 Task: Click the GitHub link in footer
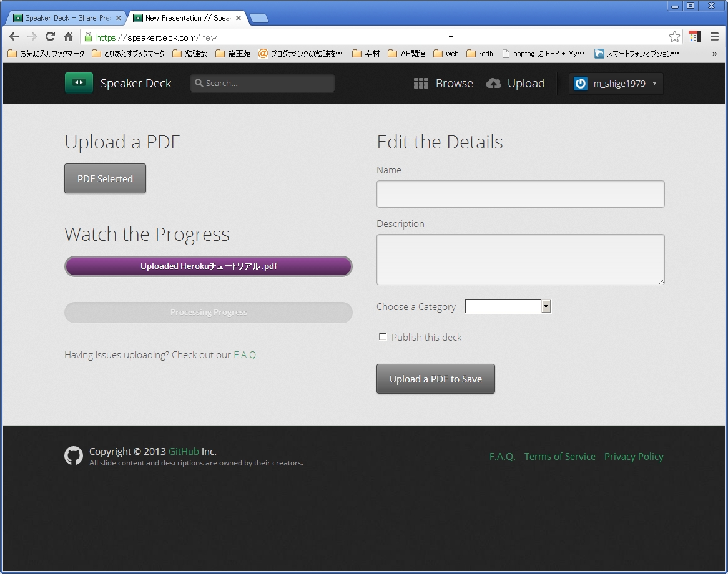point(184,451)
